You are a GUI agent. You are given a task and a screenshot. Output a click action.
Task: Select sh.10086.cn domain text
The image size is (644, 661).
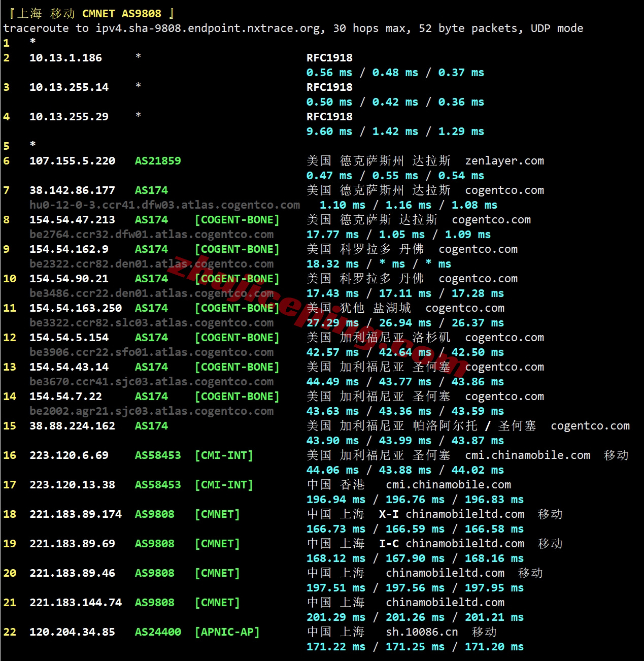coord(422,632)
